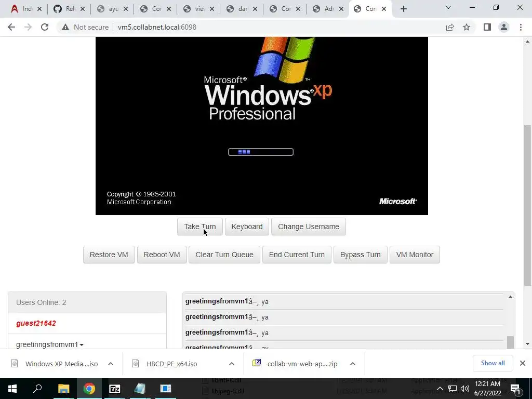Click the blue window app on taskbar
This screenshot has height=399, width=532.
click(x=166, y=389)
